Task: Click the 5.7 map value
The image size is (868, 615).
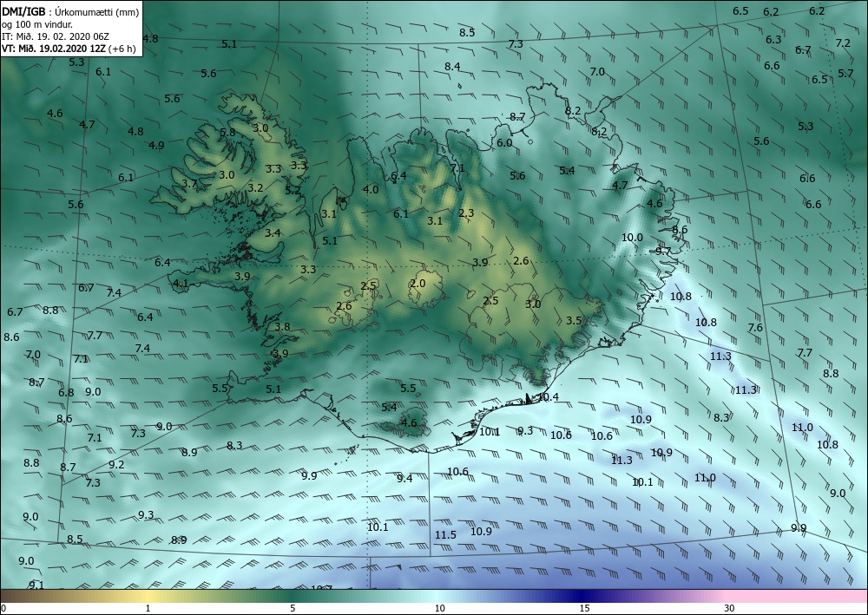Action: pos(845,73)
